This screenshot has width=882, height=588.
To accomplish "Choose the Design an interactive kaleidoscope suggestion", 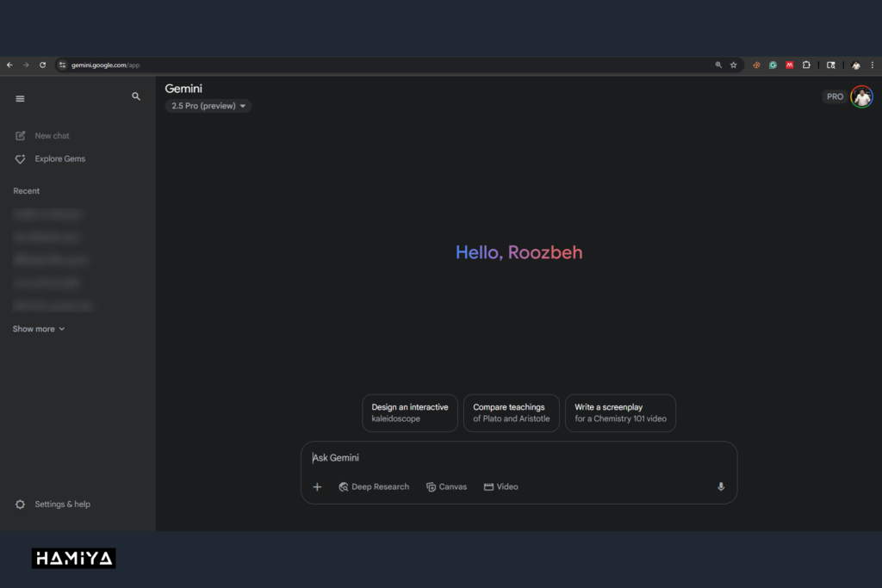I will click(410, 413).
